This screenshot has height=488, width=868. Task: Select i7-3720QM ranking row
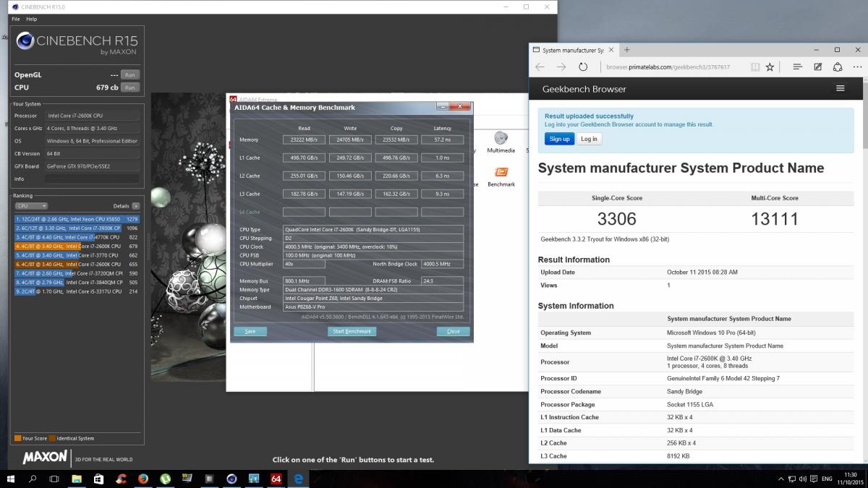[x=78, y=273]
